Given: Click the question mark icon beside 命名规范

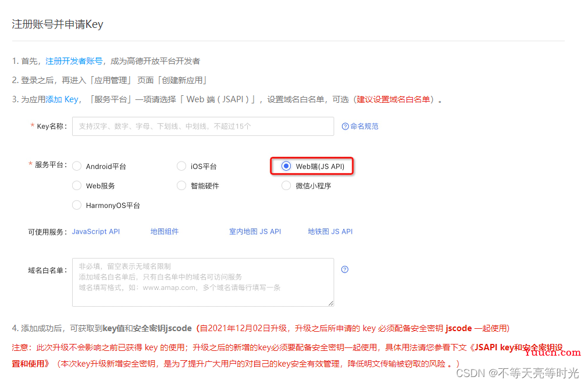Looking at the screenshot, I should coord(345,126).
